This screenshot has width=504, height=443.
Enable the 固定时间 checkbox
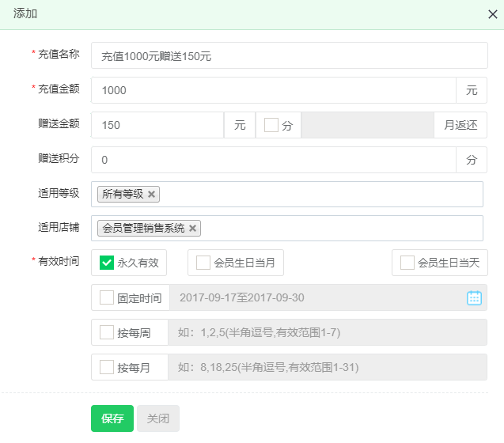[x=107, y=297]
